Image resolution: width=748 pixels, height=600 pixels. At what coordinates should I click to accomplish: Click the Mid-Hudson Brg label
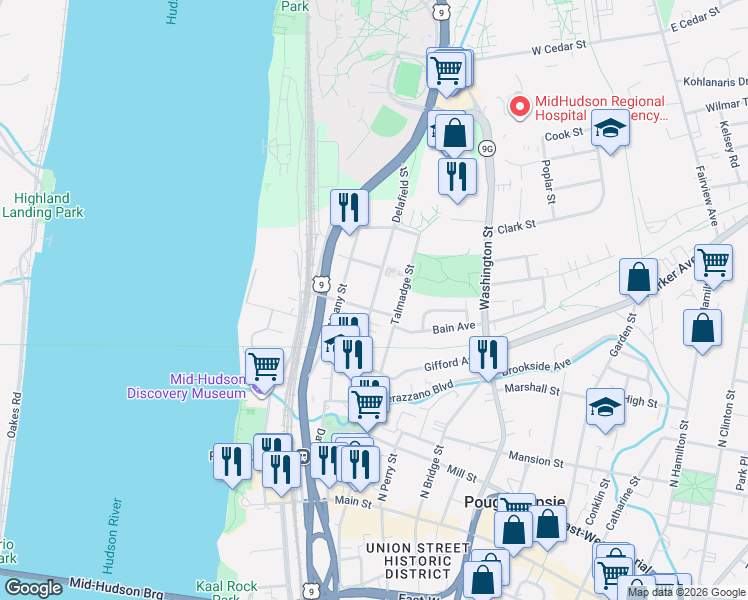[116, 588]
